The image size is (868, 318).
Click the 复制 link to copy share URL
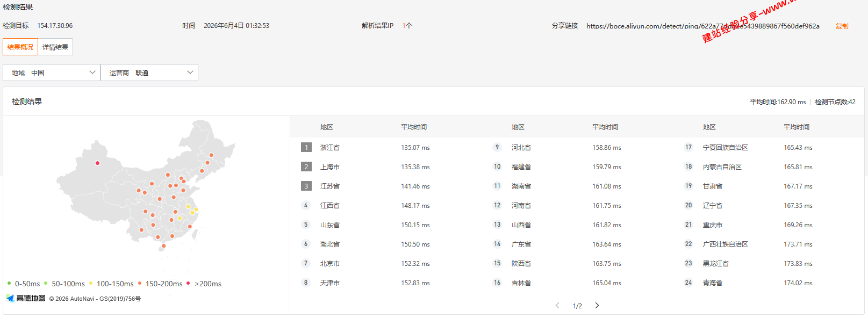click(x=842, y=26)
